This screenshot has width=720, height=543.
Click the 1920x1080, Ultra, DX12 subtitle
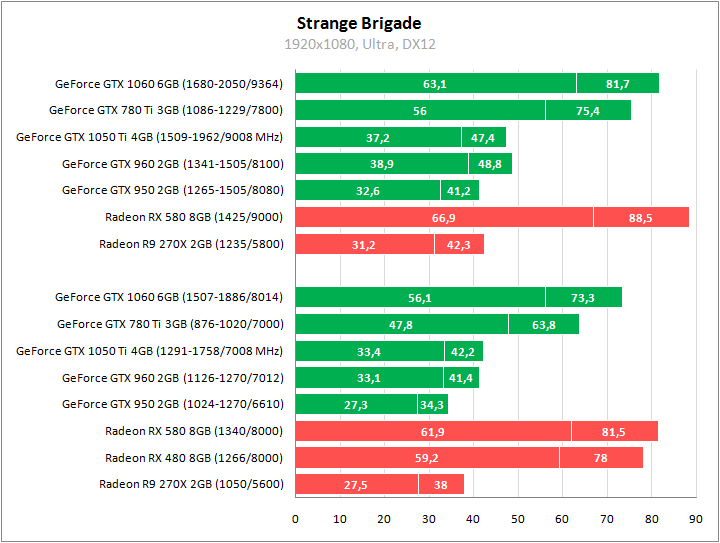(359, 44)
